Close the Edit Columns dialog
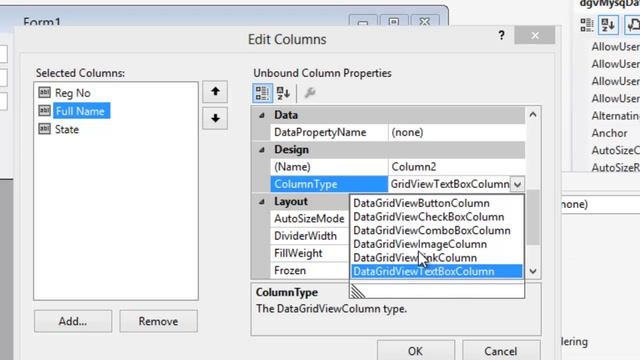 tap(535, 36)
